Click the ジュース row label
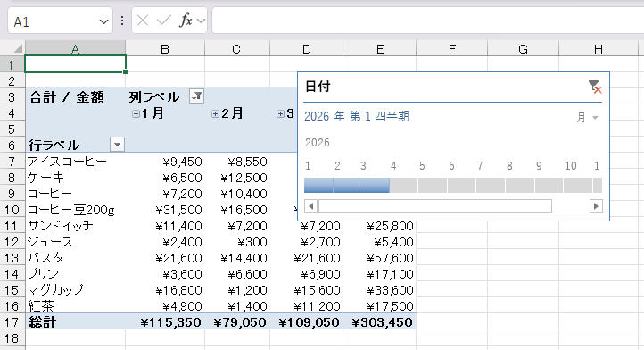The width and height of the screenshot is (644, 350). (50, 242)
